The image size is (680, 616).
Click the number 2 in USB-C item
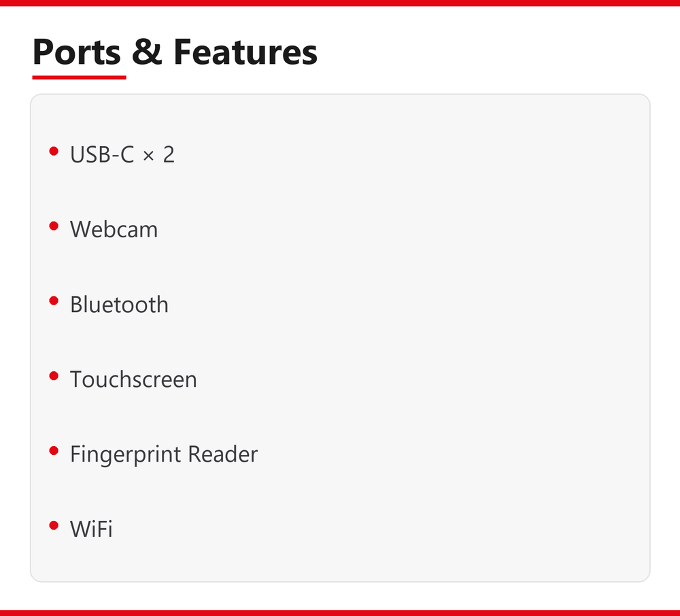[169, 154]
